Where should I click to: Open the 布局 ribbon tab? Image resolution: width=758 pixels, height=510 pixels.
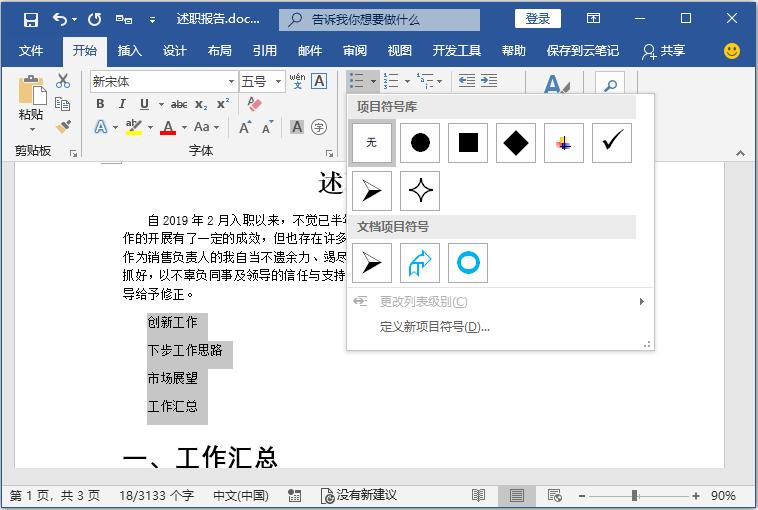pos(219,50)
